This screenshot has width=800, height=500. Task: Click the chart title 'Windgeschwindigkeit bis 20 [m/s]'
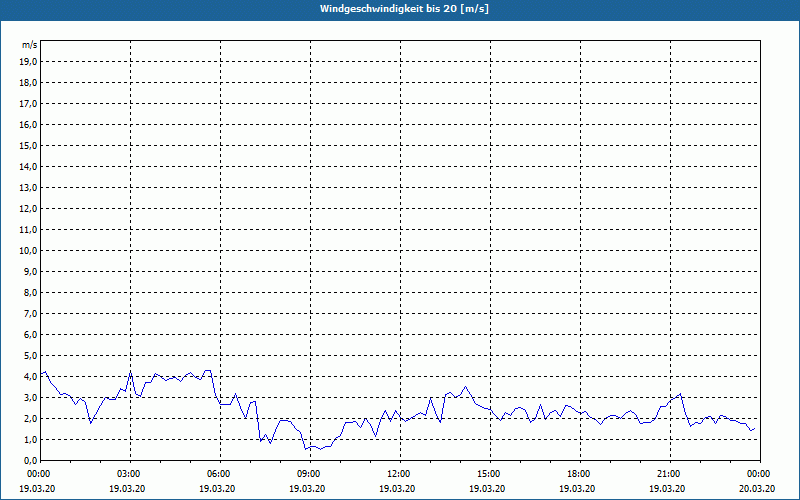[404, 9]
